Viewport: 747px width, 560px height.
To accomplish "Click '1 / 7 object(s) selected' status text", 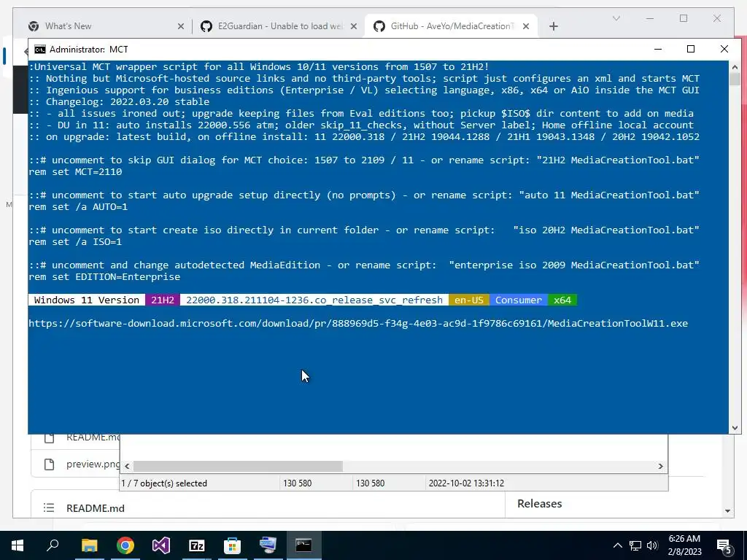I will pos(164,483).
